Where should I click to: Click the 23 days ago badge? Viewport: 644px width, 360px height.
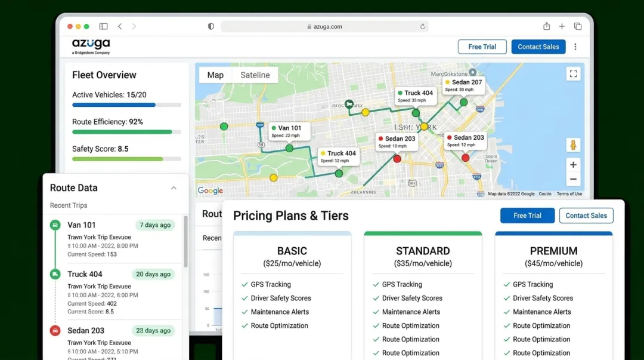coord(153,330)
